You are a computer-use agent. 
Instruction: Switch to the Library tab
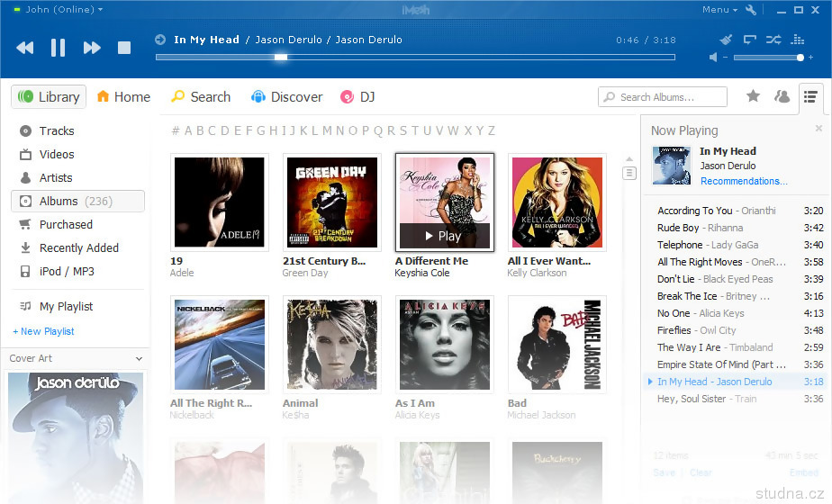point(49,96)
